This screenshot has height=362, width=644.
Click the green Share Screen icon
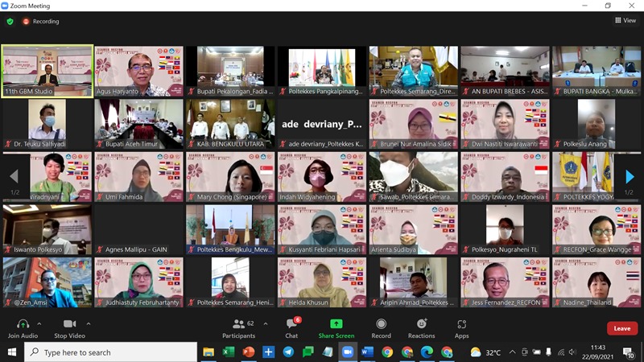(x=336, y=323)
